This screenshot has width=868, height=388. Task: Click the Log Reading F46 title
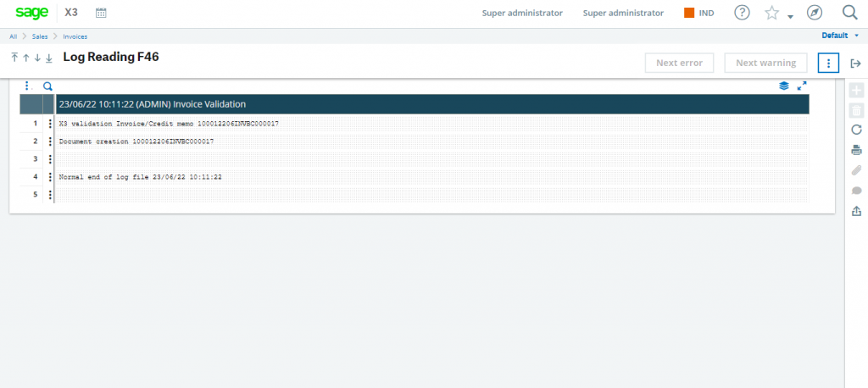(111, 57)
